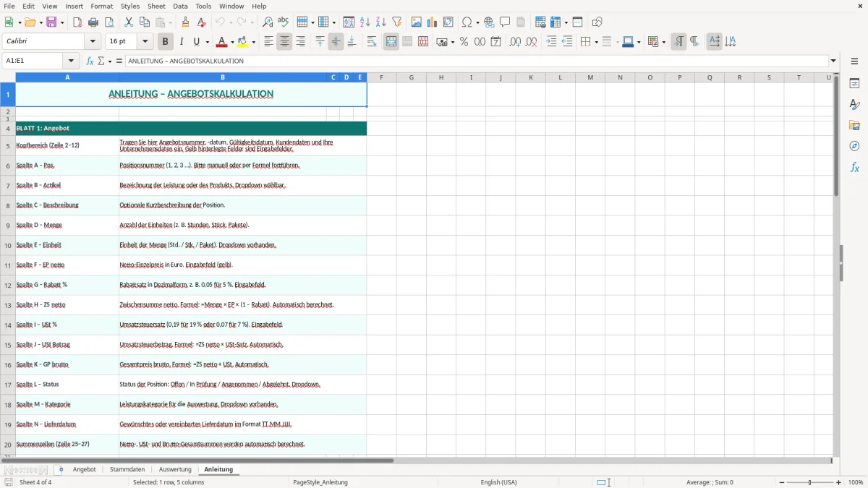Switch to the Angebot sheet tab

85,469
